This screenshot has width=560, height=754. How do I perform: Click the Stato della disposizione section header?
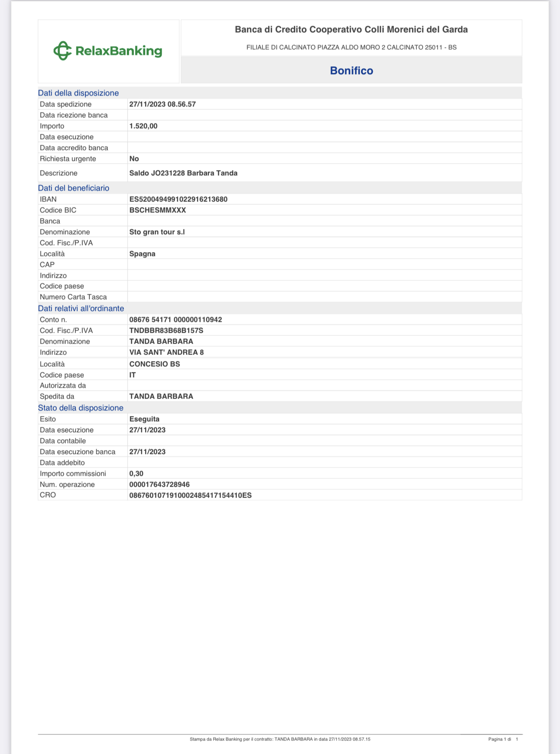click(81, 408)
